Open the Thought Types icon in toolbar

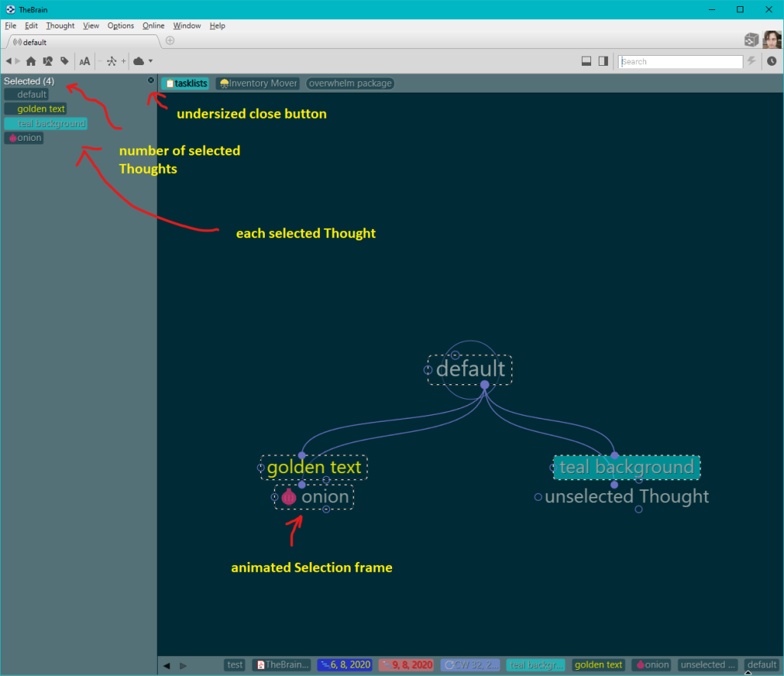pyautogui.click(x=47, y=61)
